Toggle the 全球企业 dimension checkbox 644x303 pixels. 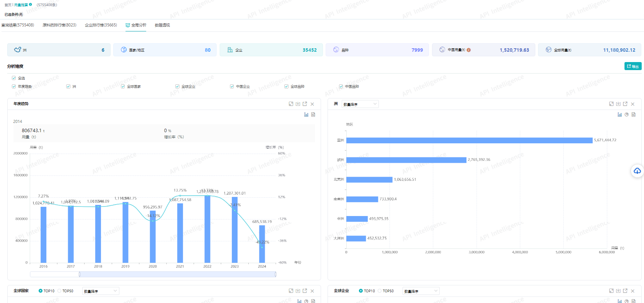(x=178, y=87)
